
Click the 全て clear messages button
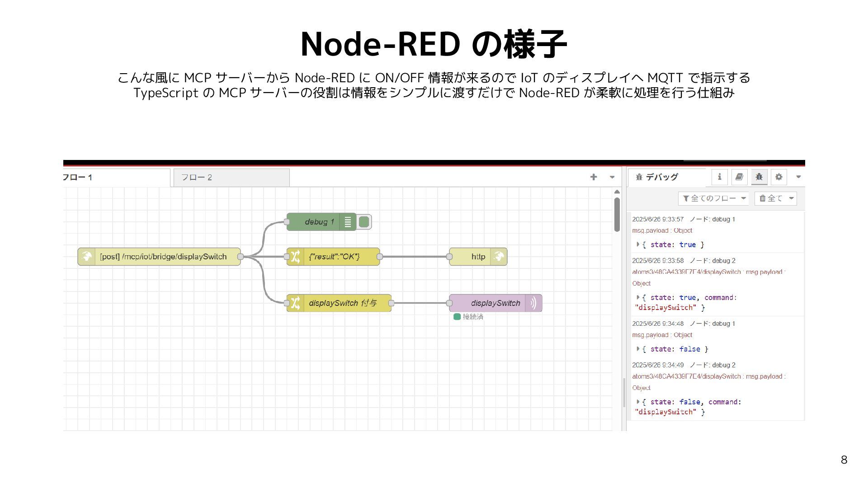click(771, 198)
